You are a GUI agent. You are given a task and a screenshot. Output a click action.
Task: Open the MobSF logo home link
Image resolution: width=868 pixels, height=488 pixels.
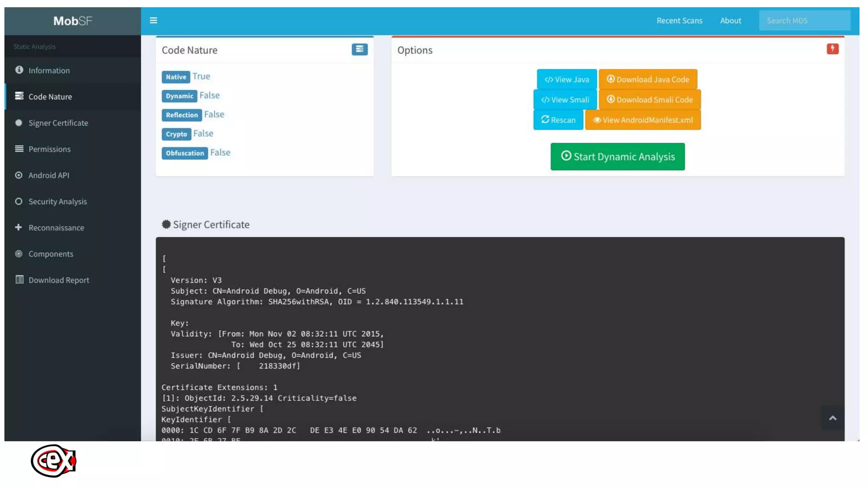[x=72, y=21]
